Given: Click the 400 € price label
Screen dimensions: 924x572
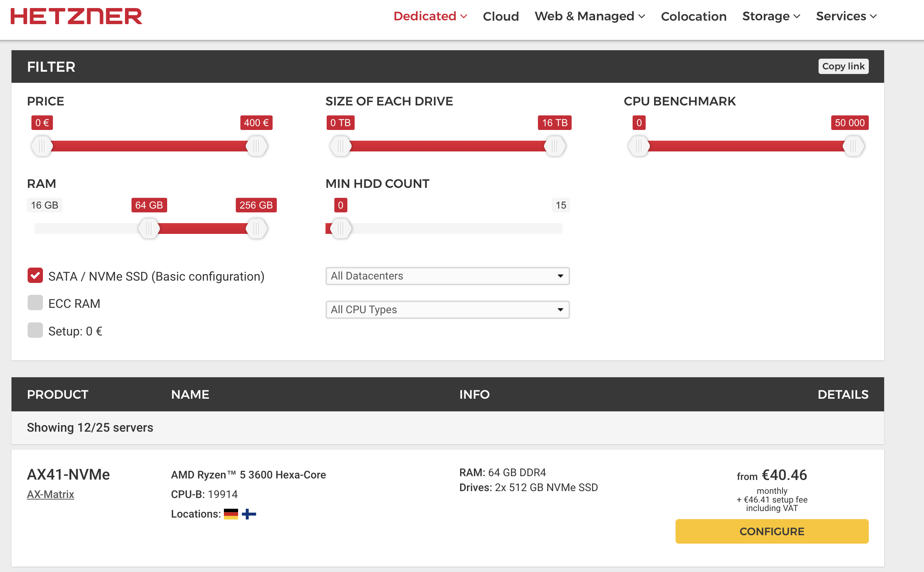Looking at the screenshot, I should coord(256,123).
